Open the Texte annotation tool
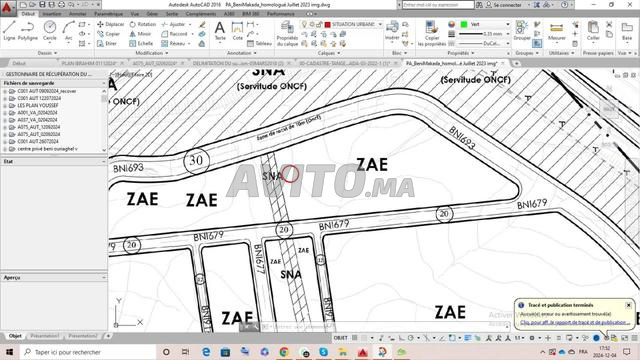 [220, 31]
